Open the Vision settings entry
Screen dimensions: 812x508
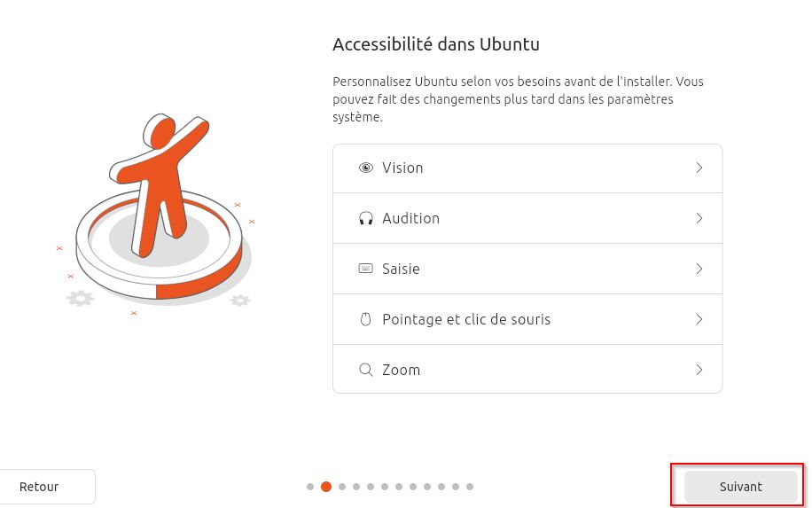(x=527, y=168)
